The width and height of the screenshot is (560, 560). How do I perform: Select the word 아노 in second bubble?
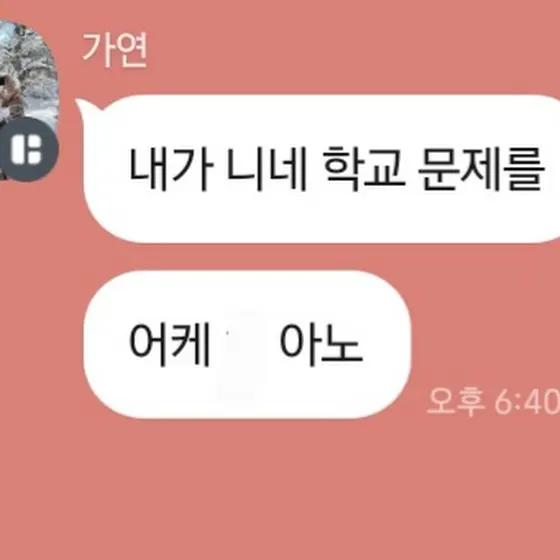321,345
